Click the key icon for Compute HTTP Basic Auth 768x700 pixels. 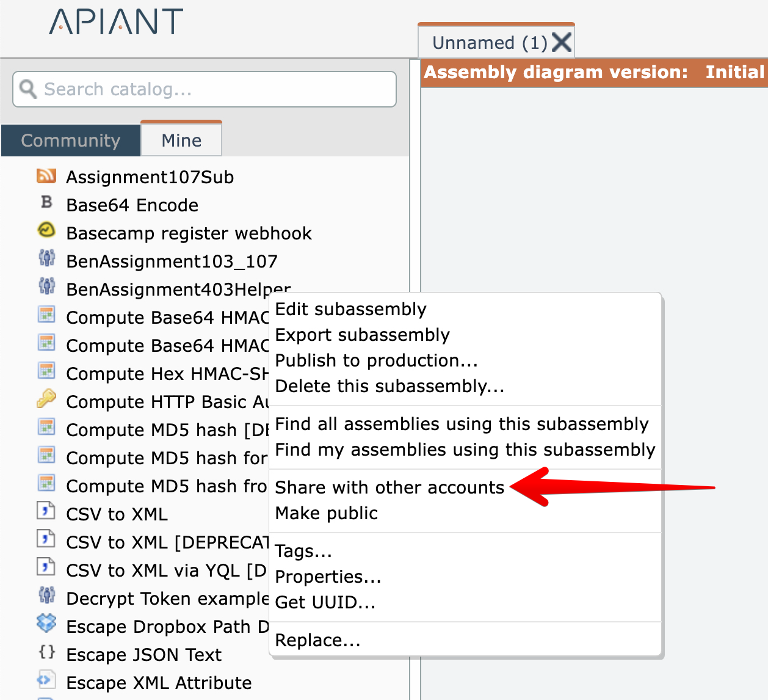pos(46,399)
